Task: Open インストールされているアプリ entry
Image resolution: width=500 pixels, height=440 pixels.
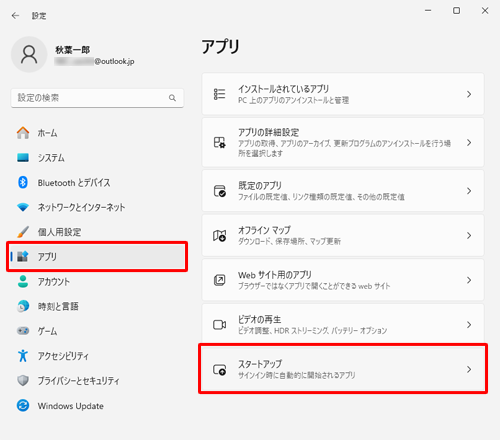Action: point(343,94)
